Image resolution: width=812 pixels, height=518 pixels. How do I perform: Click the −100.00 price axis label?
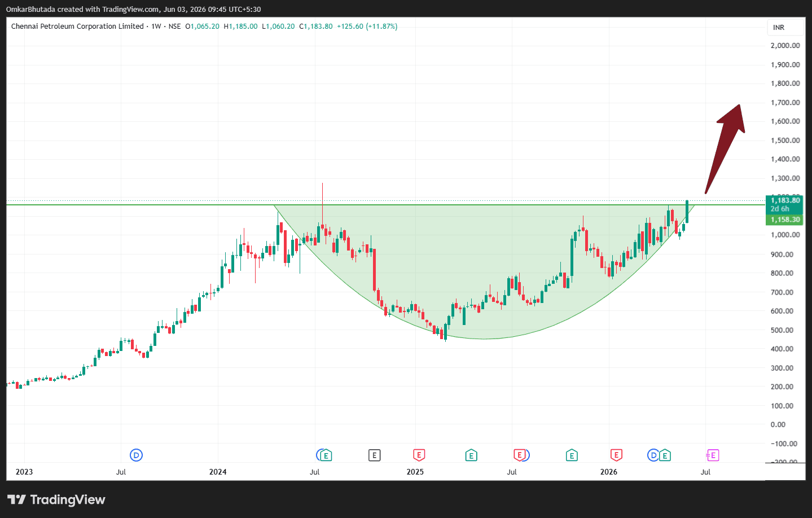(784, 444)
